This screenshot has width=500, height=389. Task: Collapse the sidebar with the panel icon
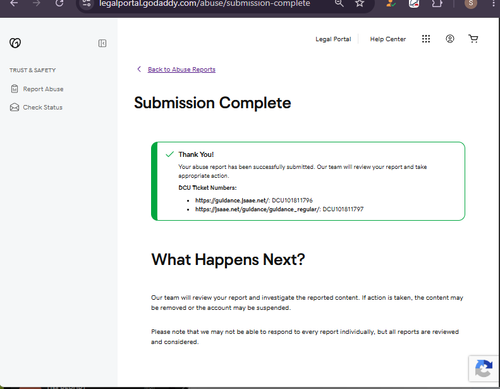(x=102, y=43)
